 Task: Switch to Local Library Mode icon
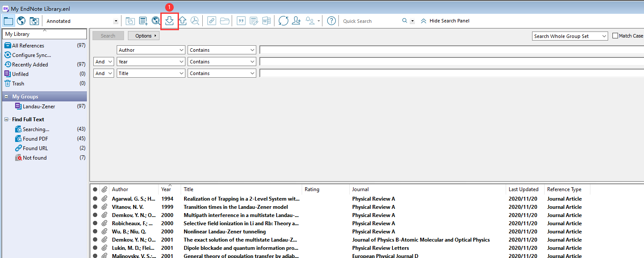point(8,21)
